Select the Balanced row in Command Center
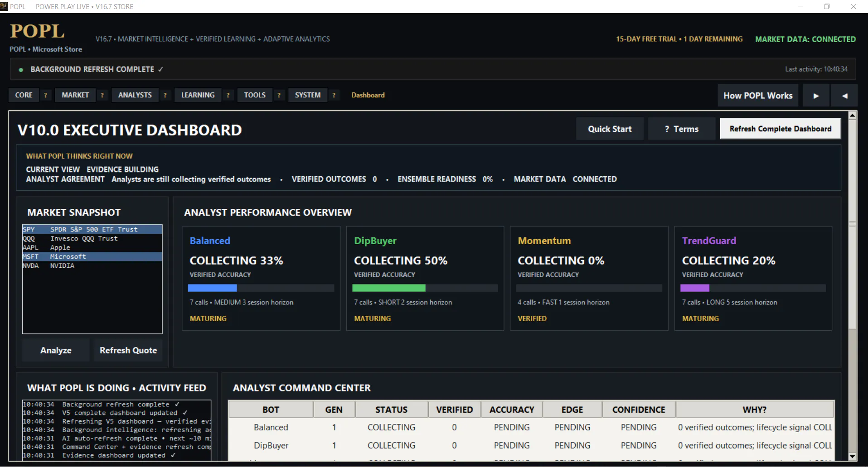 [531, 427]
